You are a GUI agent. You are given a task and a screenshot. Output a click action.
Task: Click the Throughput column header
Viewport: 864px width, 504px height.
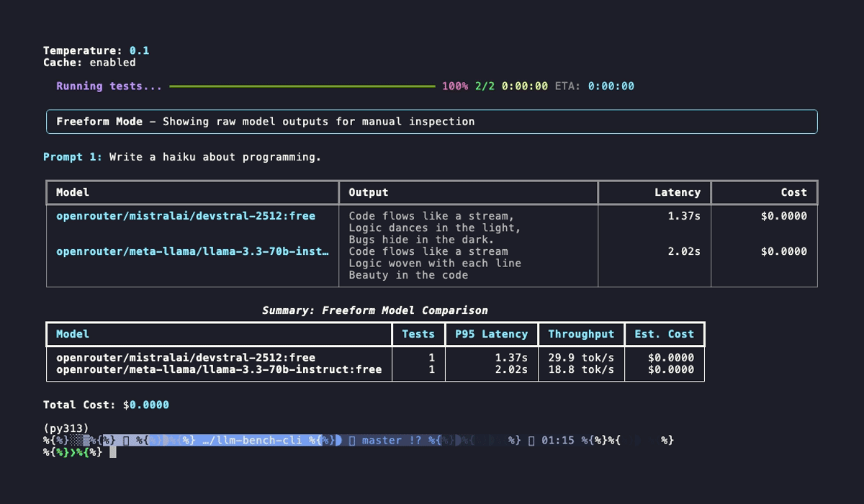tap(581, 334)
